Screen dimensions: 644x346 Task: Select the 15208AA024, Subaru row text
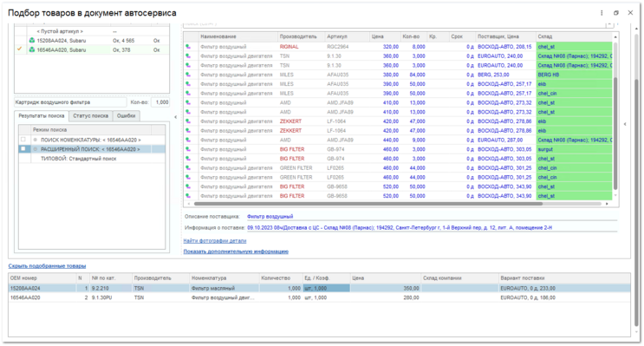tap(62, 41)
